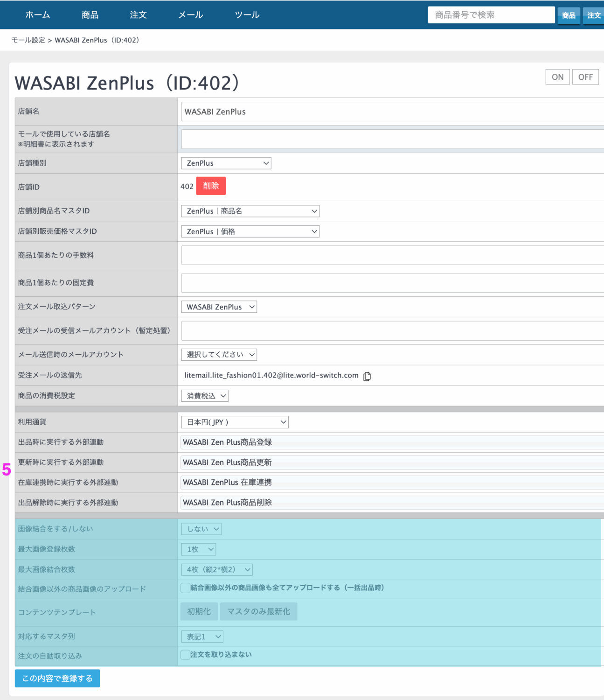The width and height of the screenshot is (604, 700).
Task: Check 結合画像以外の商品画像も全てアップロードする checkbox
Action: click(x=185, y=588)
